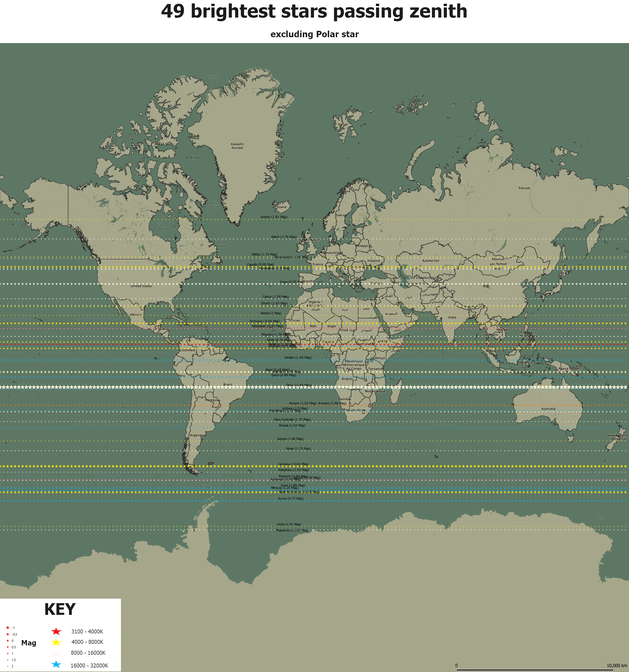Click the 'Miaplacidus (1.67 Mag)' label

tap(292, 530)
